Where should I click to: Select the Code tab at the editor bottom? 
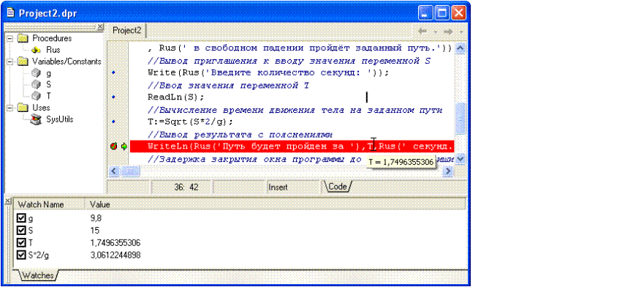(337, 187)
